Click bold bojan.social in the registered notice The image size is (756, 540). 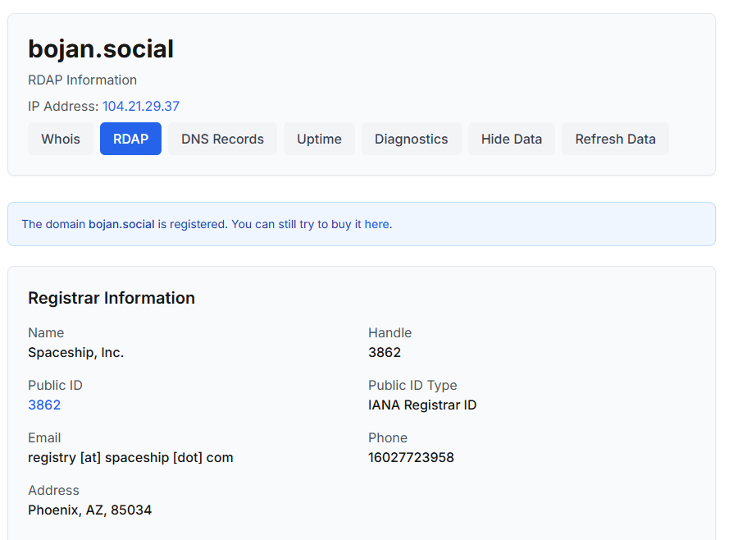121,224
